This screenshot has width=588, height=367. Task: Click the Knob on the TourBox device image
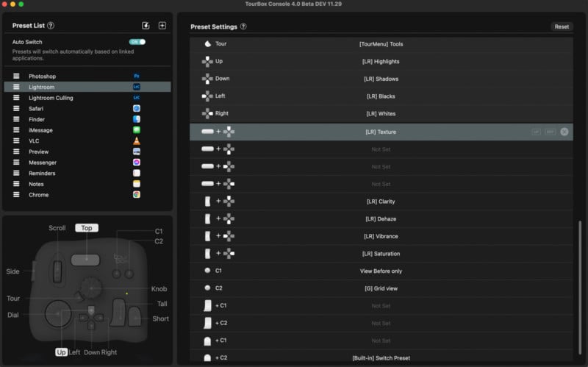91,288
